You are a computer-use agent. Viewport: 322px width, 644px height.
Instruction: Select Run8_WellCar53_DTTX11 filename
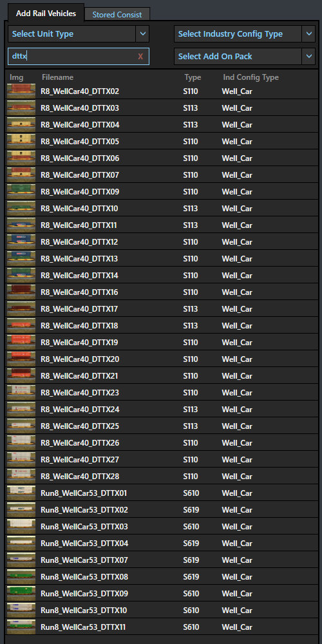(x=83, y=627)
